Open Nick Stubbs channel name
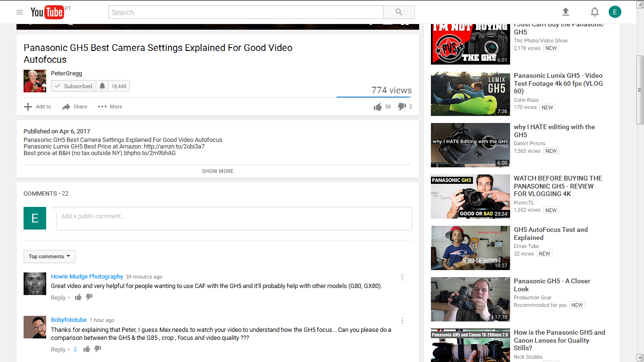Screen dimensions: 644x362 [x=528, y=357]
